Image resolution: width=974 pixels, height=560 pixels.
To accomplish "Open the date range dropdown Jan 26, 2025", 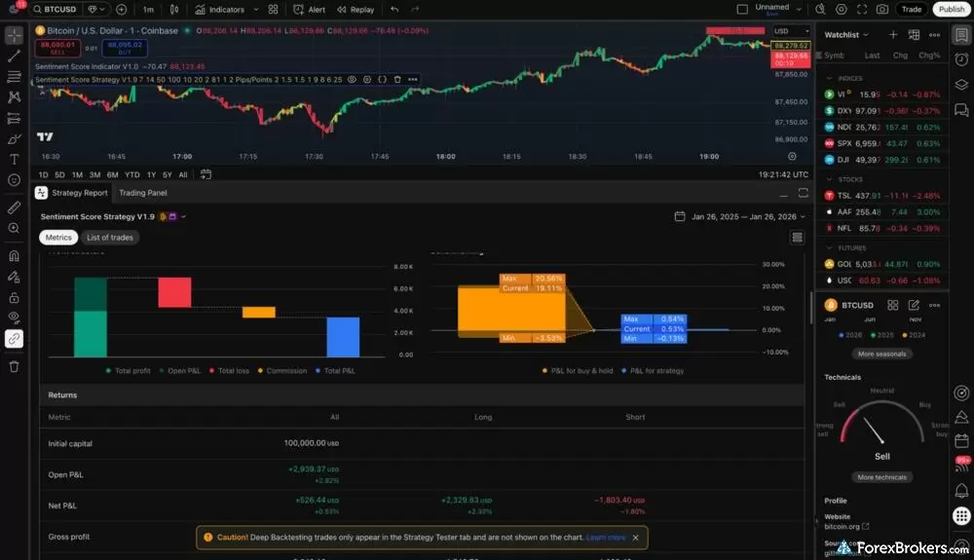I will 740,216.
